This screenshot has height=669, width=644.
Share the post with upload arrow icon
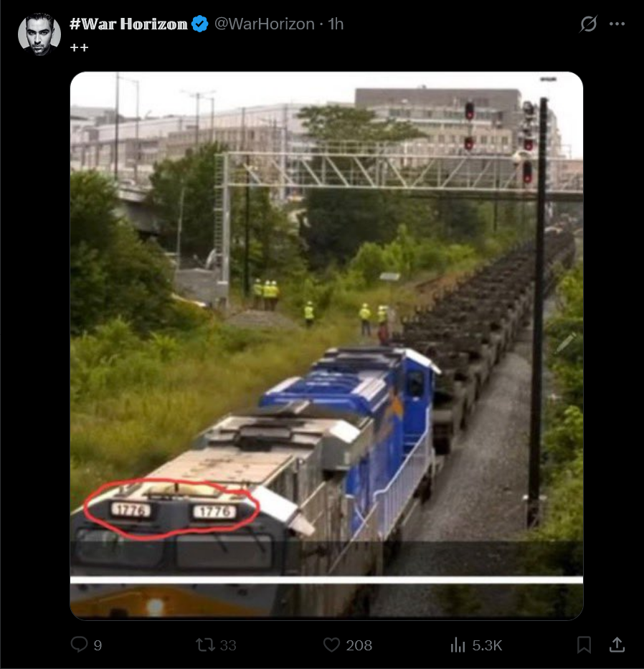coord(617,644)
